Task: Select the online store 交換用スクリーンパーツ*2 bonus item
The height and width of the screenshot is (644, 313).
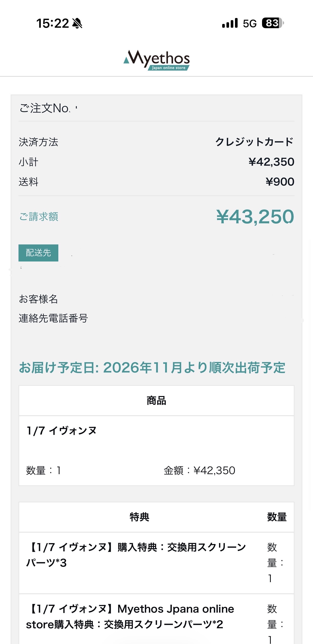Action: [130, 617]
